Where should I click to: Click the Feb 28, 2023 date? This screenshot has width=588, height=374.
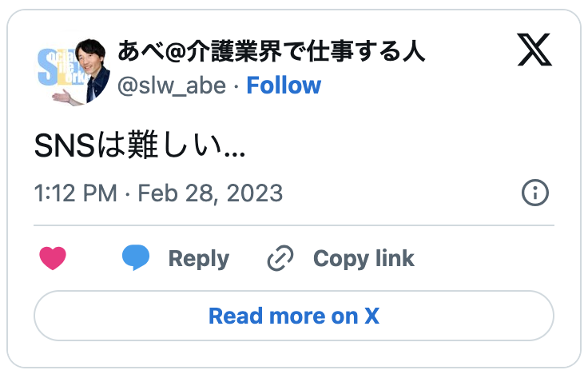pyautogui.click(x=210, y=193)
